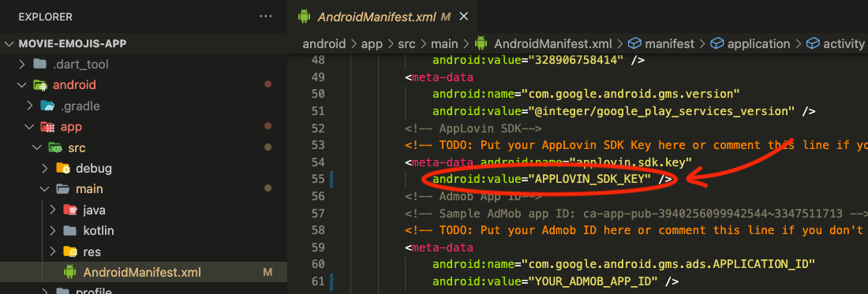Viewport: 868px width, 294px height.
Task: Click the green src folder icon
Action: 54,147
